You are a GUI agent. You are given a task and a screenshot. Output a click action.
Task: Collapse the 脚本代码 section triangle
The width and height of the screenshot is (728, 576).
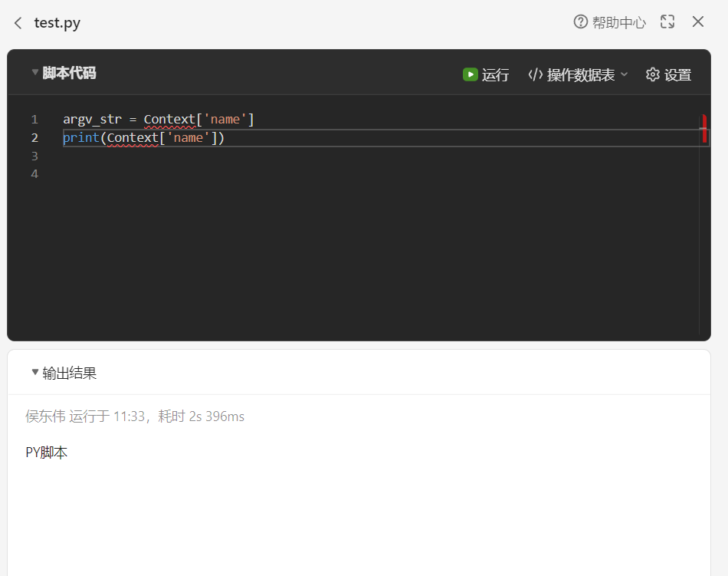34,72
